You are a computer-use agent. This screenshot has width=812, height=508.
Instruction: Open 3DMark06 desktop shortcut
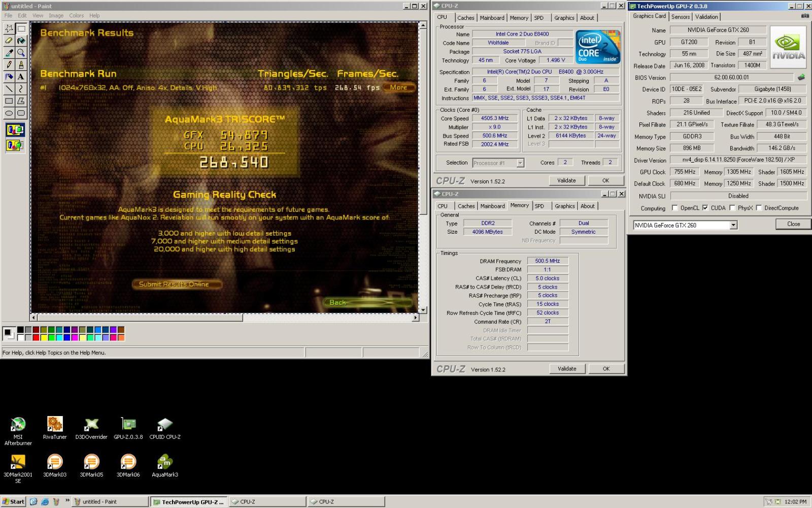click(x=128, y=466)
